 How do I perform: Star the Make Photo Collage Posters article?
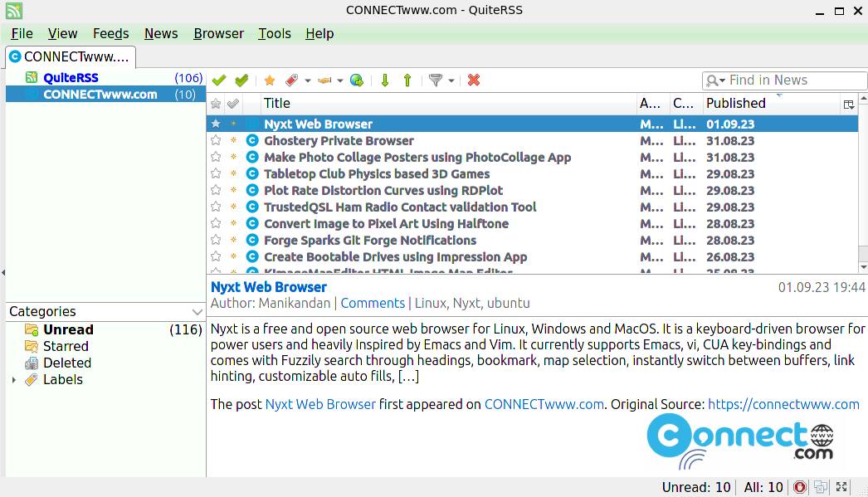[216, 157]
